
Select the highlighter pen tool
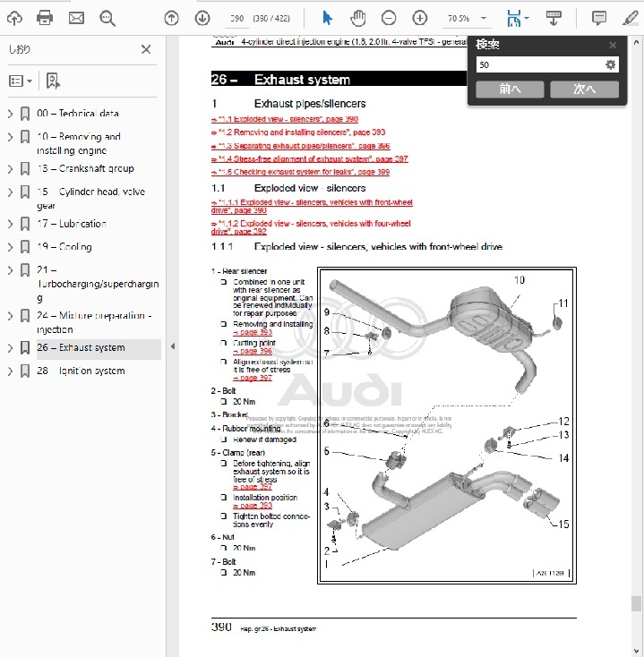pyautogui.click(x=631, y=19)
